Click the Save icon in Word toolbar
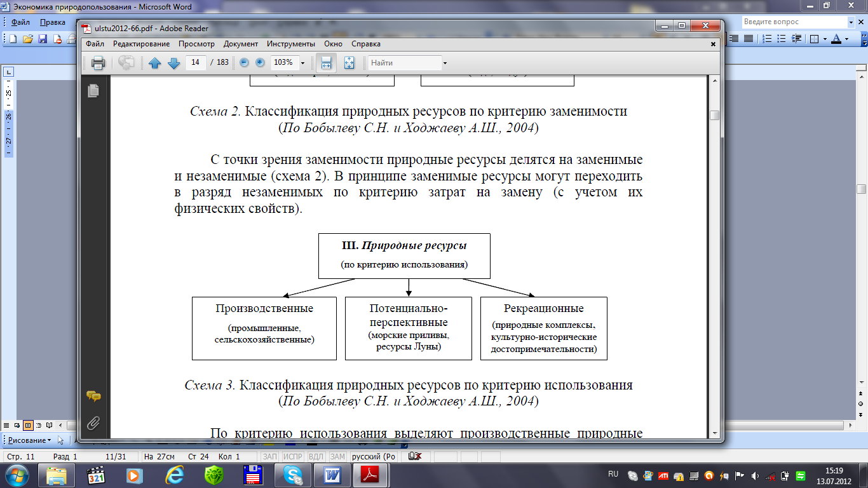This screenshot has height=488, width=868. click(43, 39)
